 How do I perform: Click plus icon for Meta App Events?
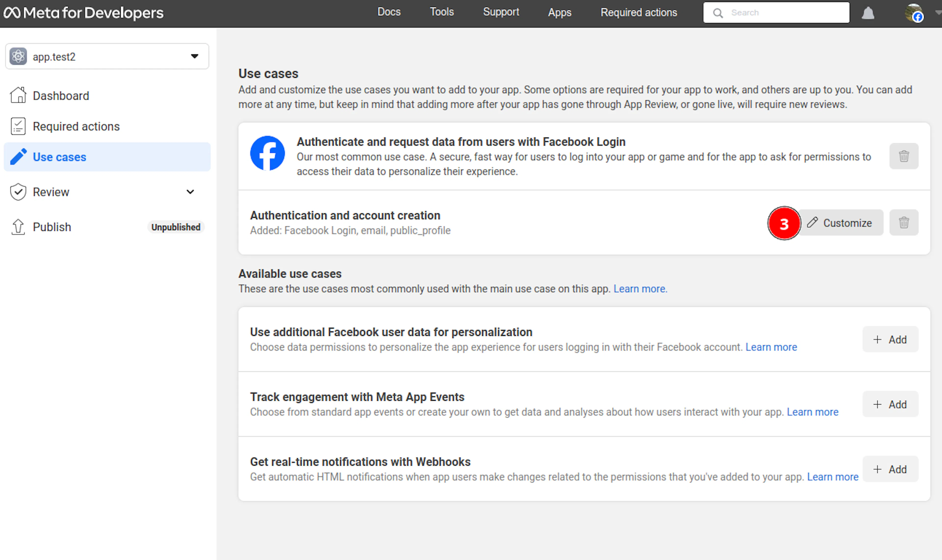(877, 404)
